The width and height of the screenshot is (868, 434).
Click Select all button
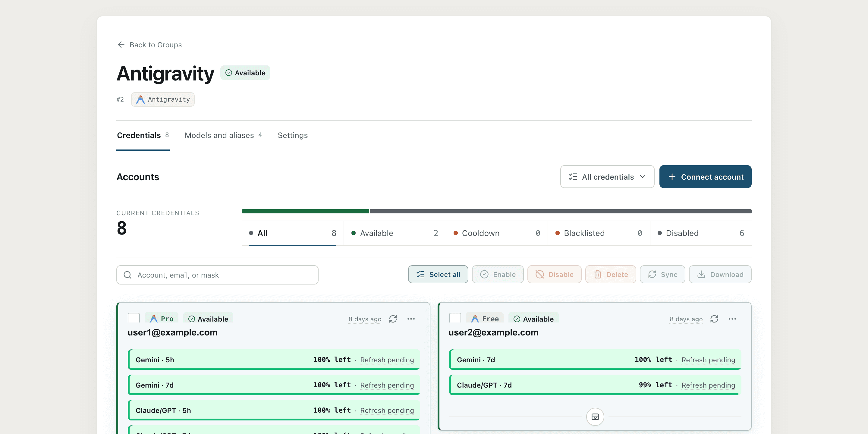[x=438, y=274]
